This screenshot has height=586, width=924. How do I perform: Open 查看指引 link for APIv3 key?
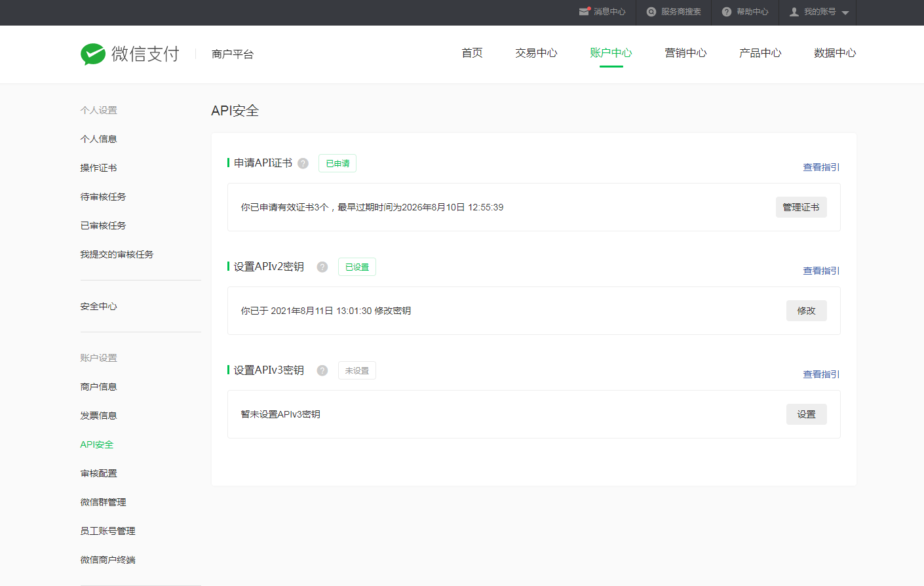point(821,374)
